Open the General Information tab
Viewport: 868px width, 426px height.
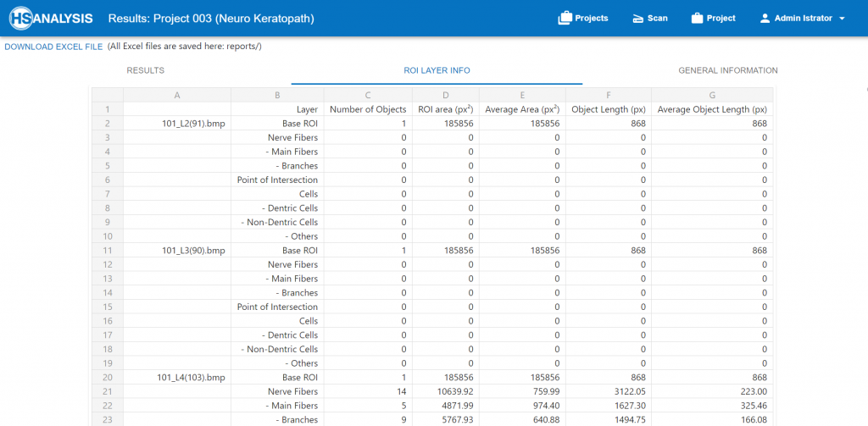tap(727, 70)
